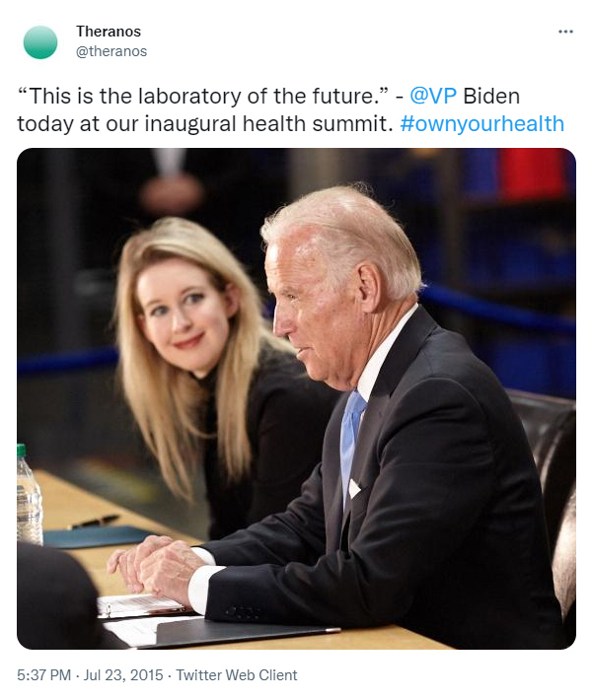Open the tweet's three-dot More menu
This screenshot has height=700, width=592.
point(565,32)
